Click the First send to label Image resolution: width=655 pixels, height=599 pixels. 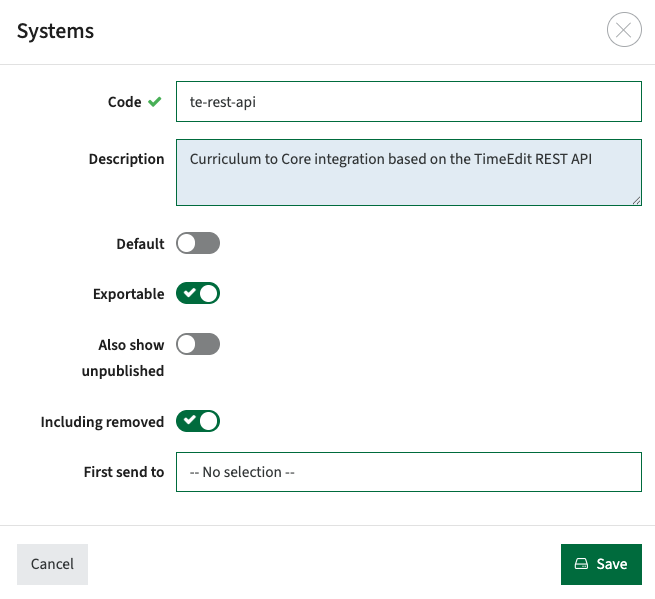(x=124, y=472)
